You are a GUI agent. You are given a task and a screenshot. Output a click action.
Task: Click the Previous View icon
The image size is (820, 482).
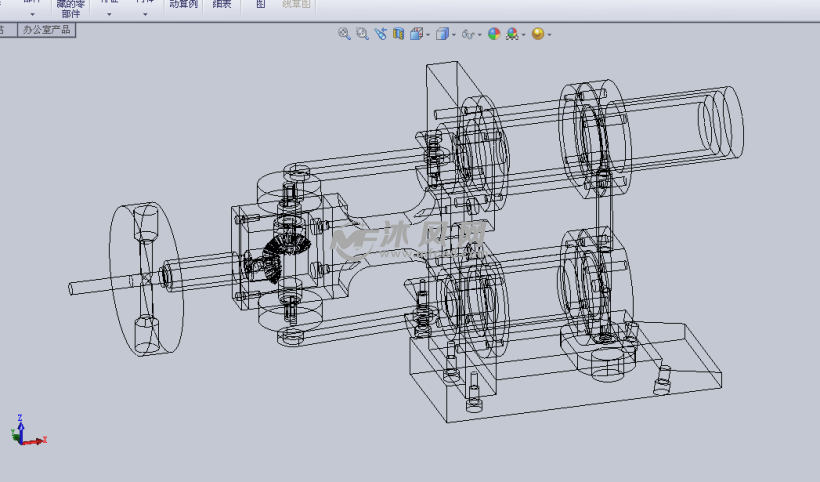point(380,34)
